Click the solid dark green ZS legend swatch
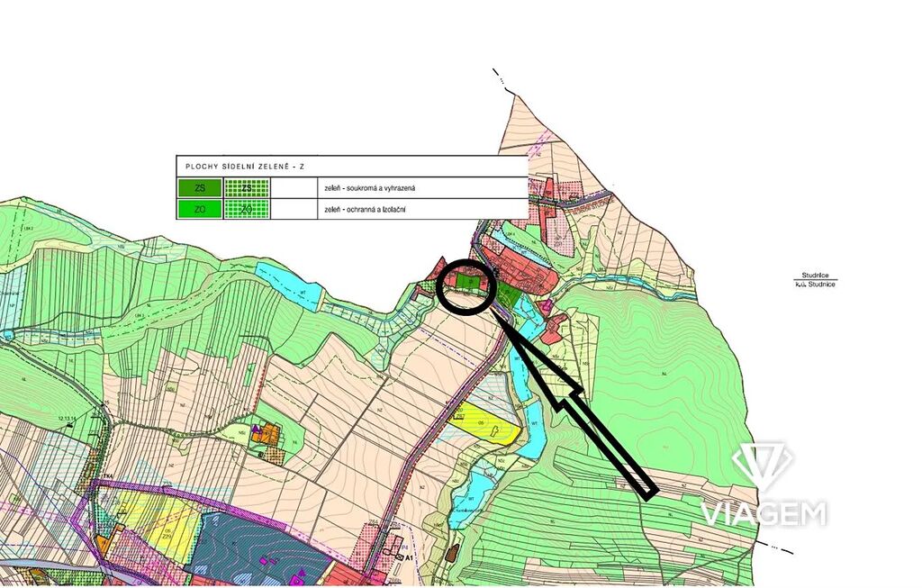 (199, 188)
